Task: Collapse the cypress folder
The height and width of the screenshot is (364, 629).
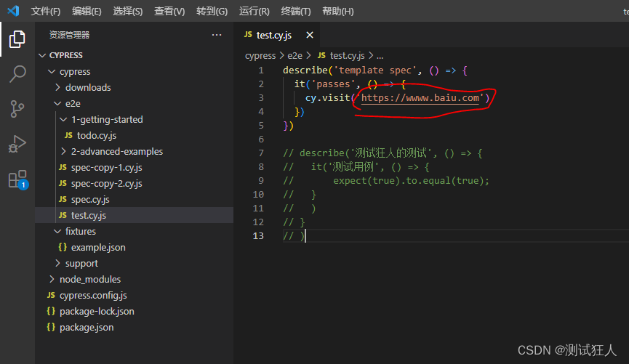Action: click(135, 71)
